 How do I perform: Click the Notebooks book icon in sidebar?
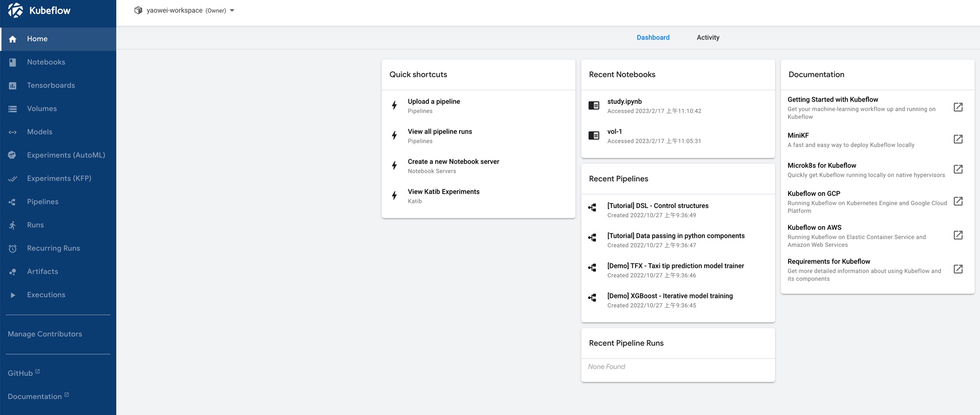click(12, 62)
